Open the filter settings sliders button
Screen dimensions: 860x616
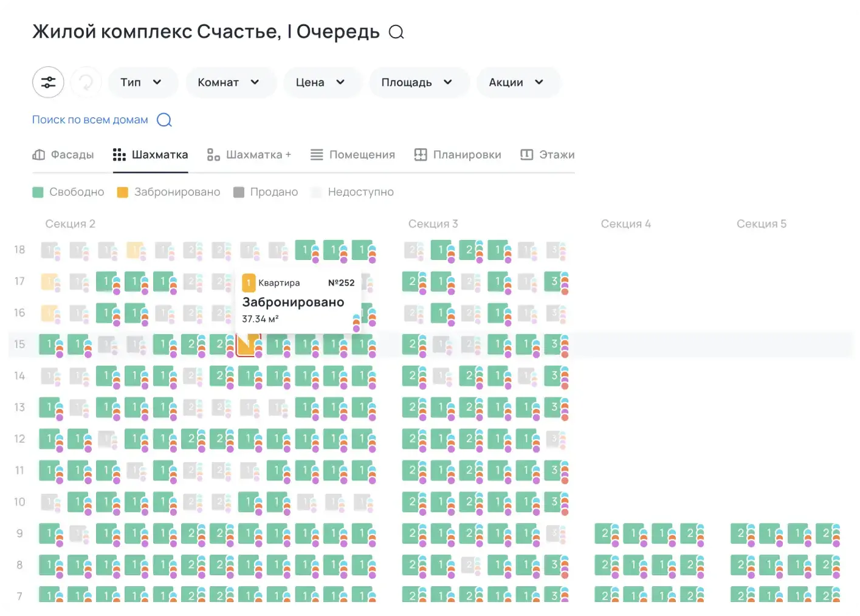(x=48, y=82)
